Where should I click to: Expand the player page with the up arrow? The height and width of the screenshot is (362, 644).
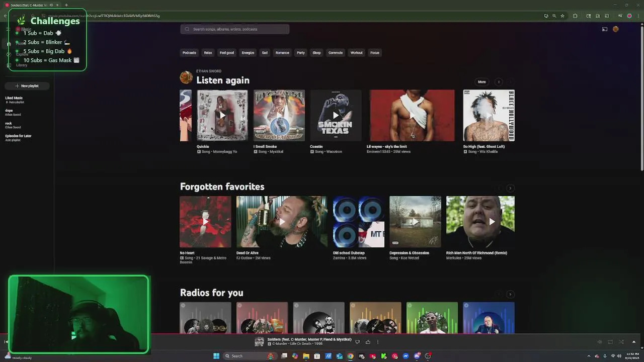[x=634, y=342]
